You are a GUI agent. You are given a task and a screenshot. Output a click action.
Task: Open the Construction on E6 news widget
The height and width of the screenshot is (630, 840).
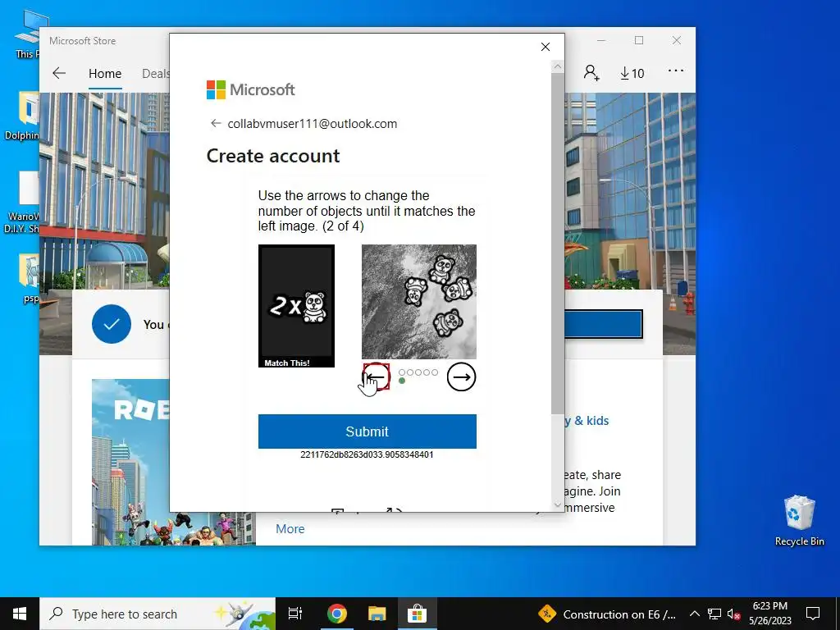608,614
